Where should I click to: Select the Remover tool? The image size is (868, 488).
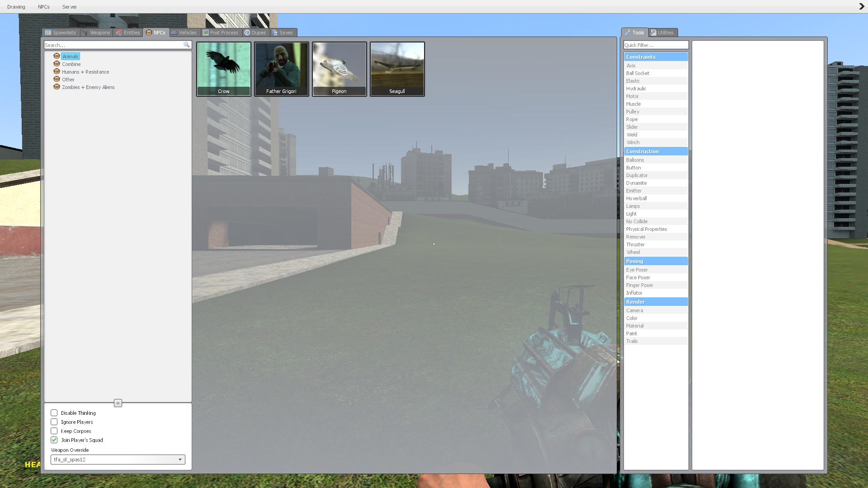pyautogui.click(x=656, y=237)
